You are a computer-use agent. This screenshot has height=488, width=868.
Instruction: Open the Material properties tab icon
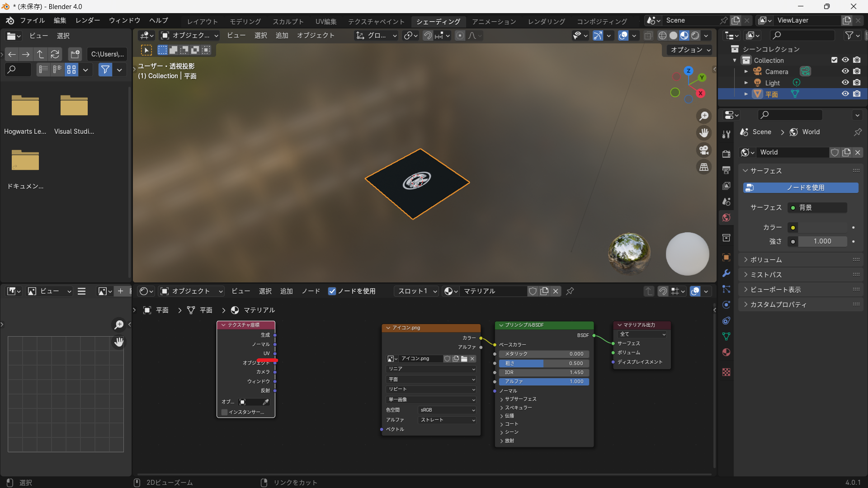pos(726,352)
